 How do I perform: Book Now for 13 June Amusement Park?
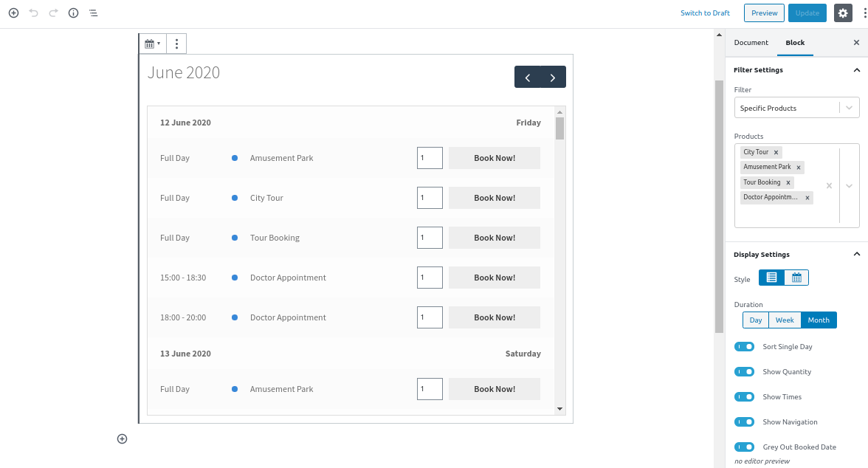[495, 389]
